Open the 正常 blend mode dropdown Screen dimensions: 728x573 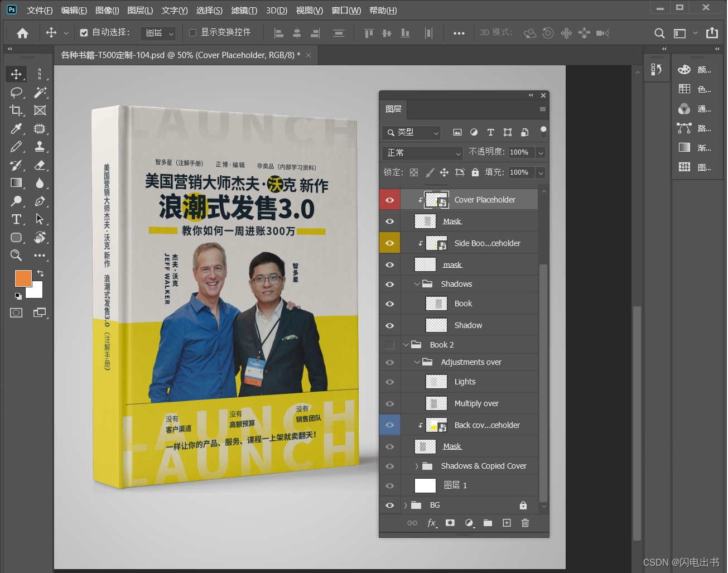[x=422, y=153]
